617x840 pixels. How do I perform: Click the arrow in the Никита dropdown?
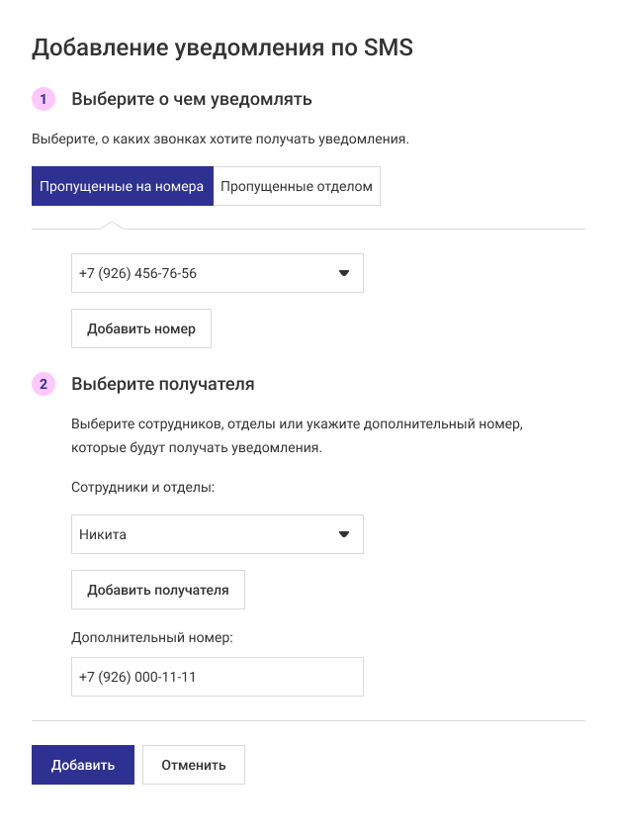coord(344,534)
